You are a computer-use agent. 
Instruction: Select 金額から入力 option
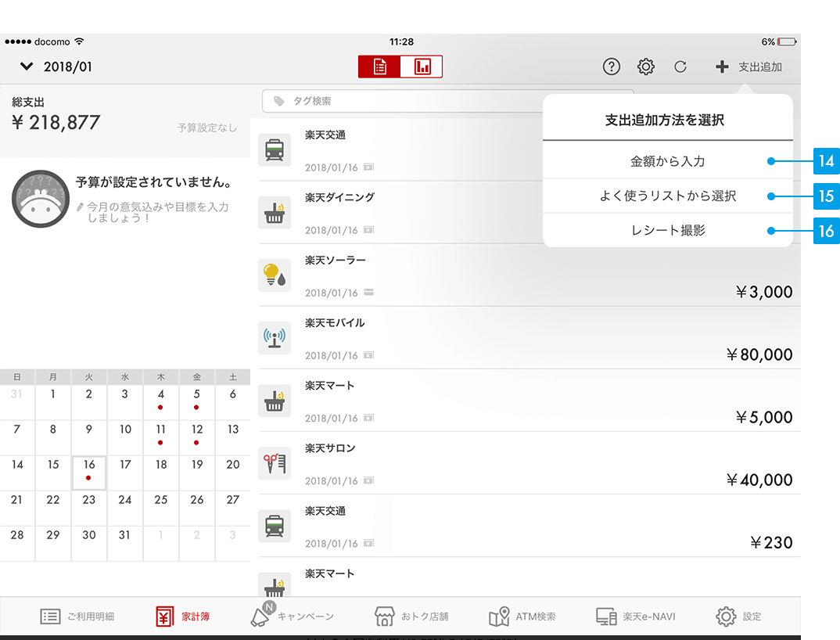click(667, 161)
